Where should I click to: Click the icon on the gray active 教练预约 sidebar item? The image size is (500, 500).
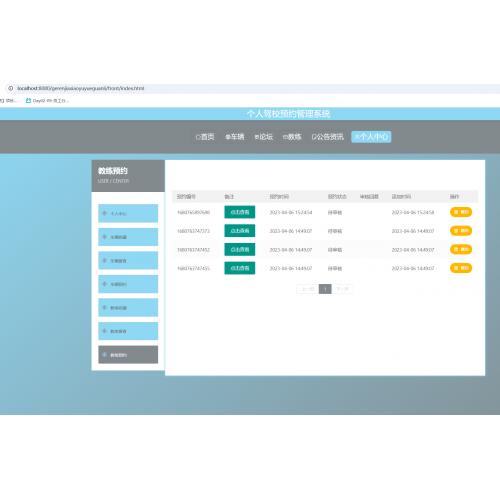(x=104, y=355)
